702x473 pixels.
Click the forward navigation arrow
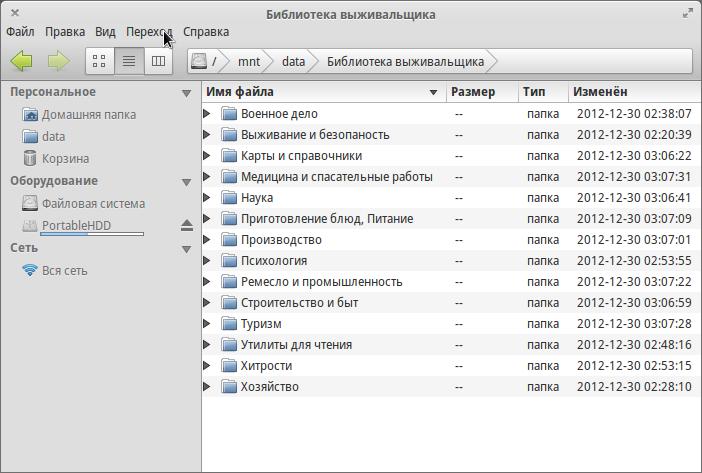[x=58, y=61]
